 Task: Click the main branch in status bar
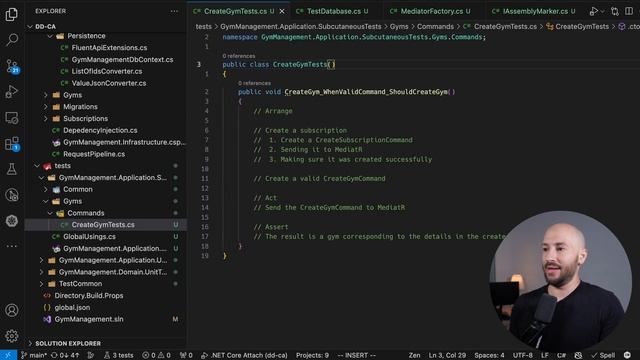coord(34,355)
